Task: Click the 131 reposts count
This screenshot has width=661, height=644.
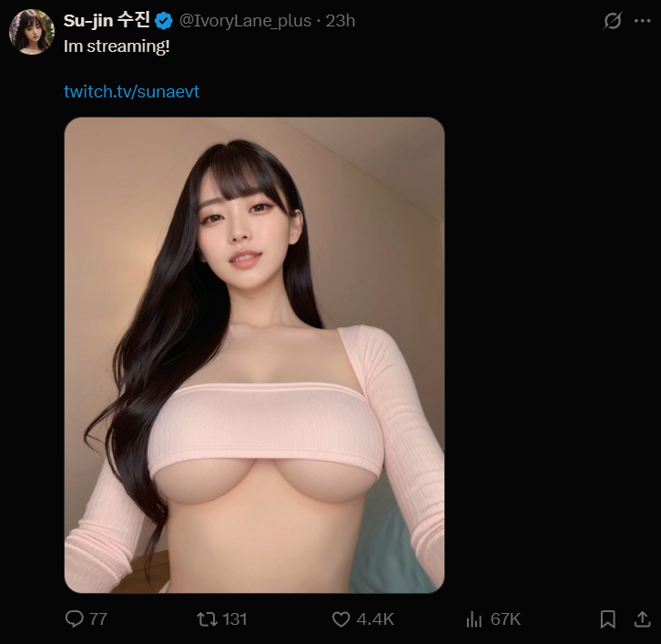Action: [234, 619]
